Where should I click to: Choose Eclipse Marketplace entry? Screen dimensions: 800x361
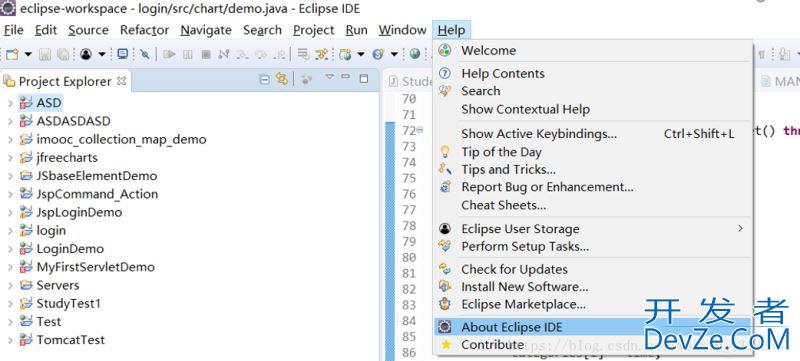click(593, 304)
